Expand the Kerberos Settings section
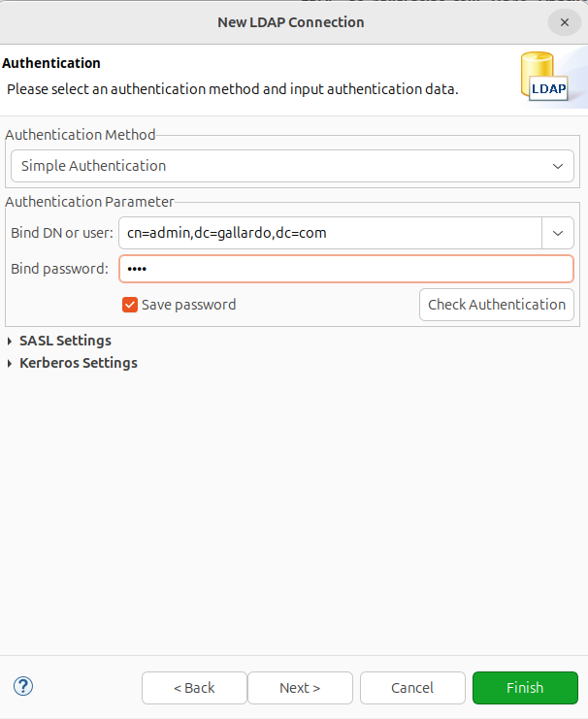 tap(78, 363)
